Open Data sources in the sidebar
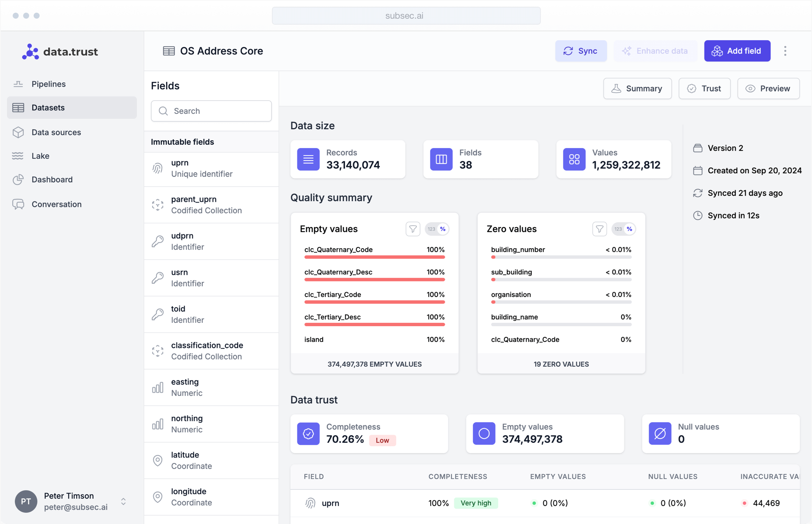This screenshot has height=524, width=812. tap(56, 132)
